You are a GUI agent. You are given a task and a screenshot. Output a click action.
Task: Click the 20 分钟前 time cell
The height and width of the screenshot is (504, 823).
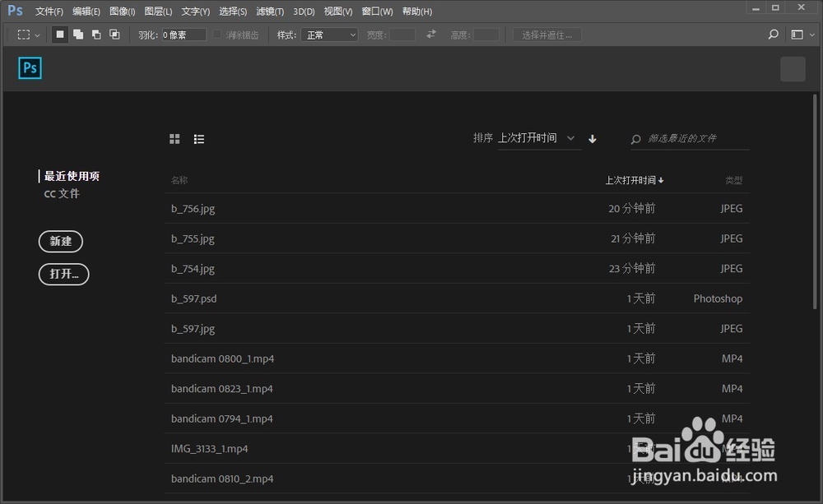[x=632, y=209]
